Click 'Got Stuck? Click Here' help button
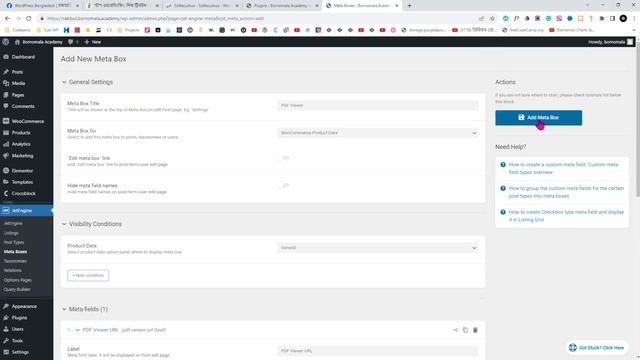This screenshot has height=360, width=640. pos(596,347)
